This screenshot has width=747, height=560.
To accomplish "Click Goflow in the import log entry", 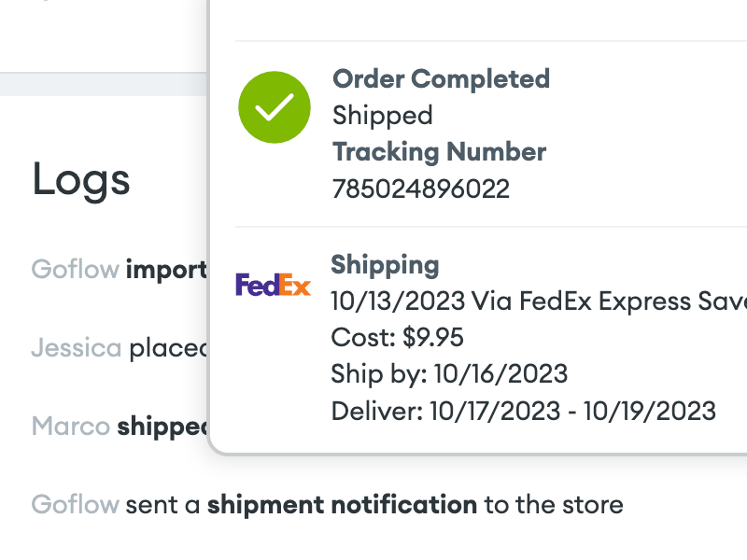I will click(x=76, y=269).
